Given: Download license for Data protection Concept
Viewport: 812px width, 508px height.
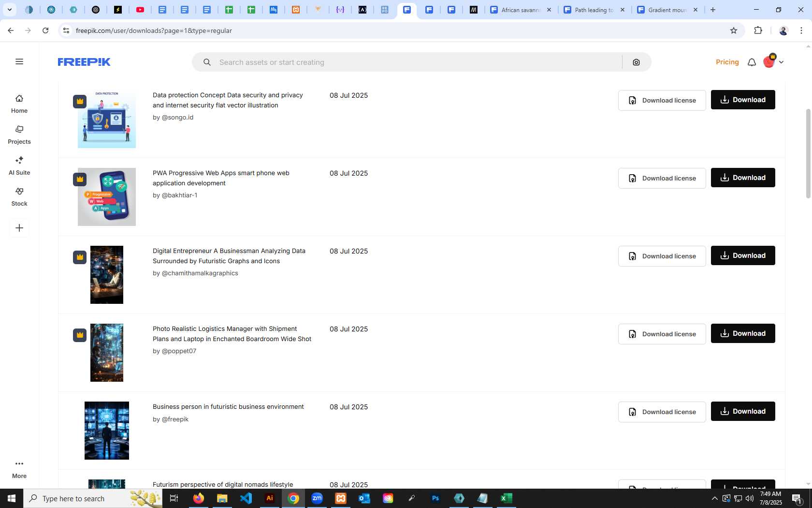Looking at the screenshot, I should tap(662, 100).
